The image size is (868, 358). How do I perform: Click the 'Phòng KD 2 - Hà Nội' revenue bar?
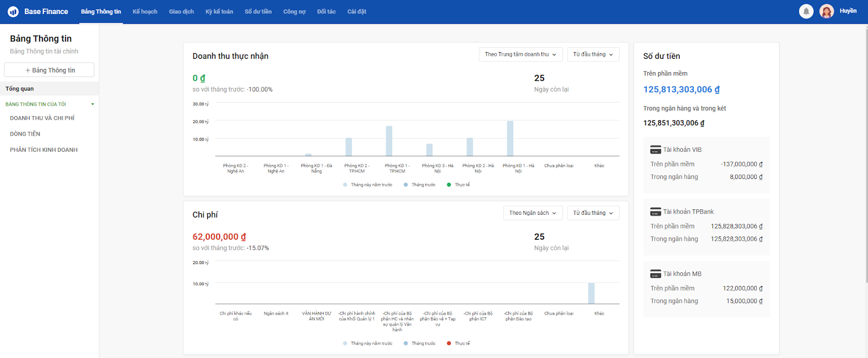point(470,147)
